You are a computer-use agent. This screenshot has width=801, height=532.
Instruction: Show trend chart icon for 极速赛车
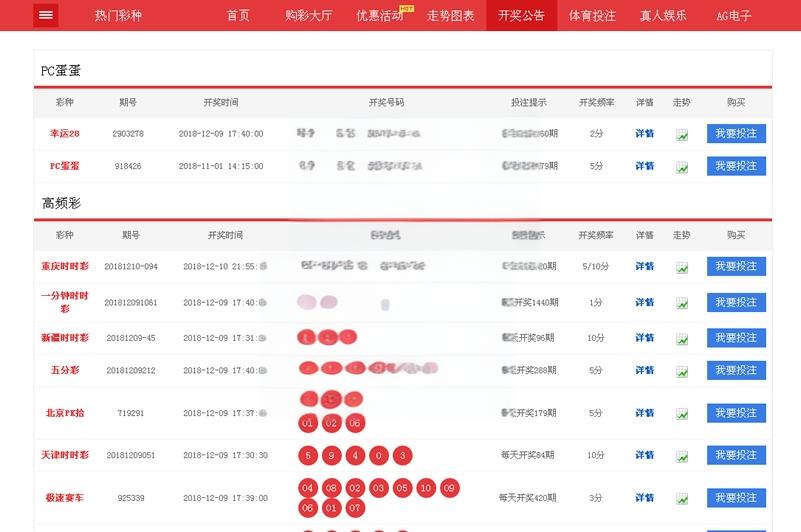pos(682,498)
